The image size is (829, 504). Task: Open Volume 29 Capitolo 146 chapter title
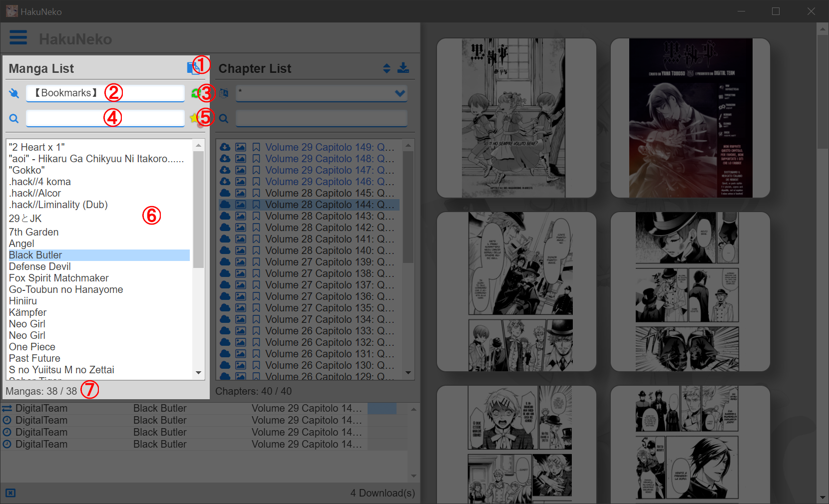click(x=330, y=182)
